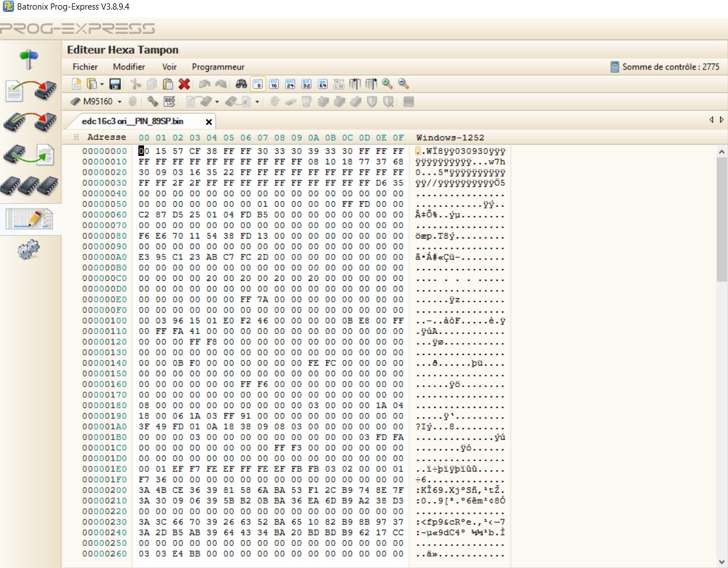Click the three-chips batch sidebar icon
This screenshot has height=568, width=728.
(30, 185)
